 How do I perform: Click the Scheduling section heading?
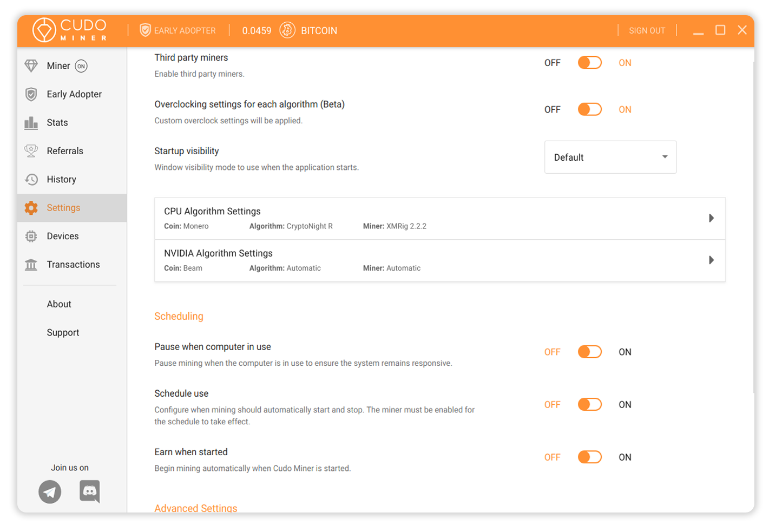179,317
